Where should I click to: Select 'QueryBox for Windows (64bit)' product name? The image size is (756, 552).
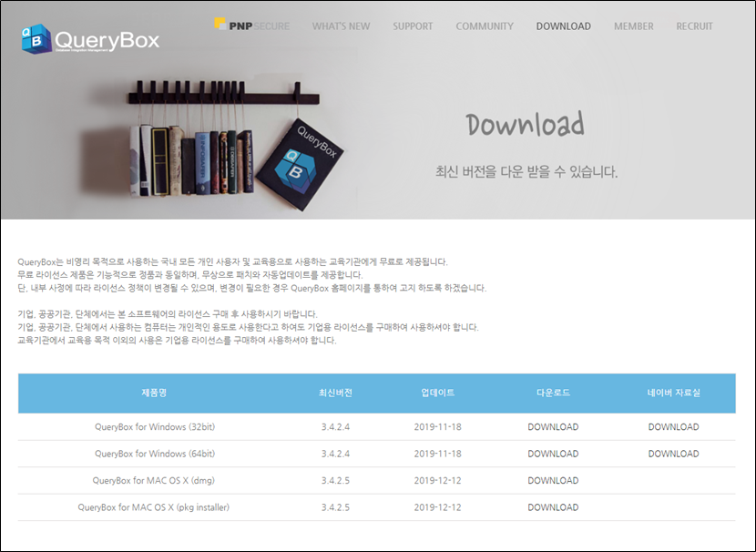155,454
